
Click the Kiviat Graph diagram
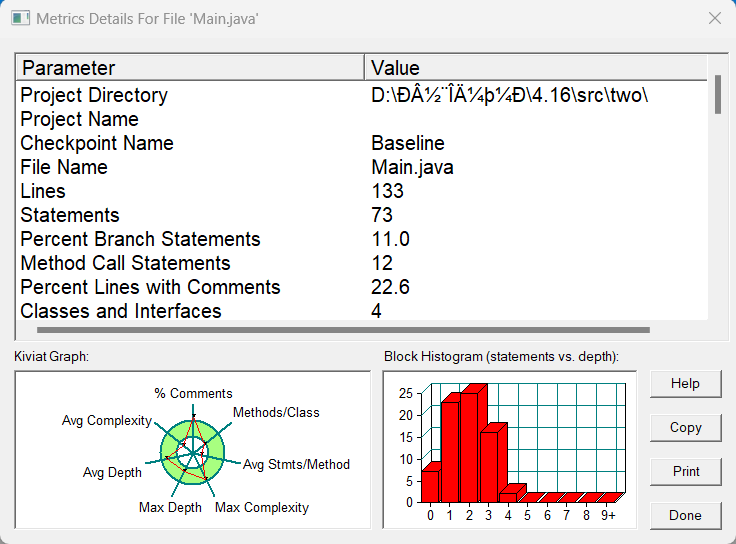click(x=192, y=450)
